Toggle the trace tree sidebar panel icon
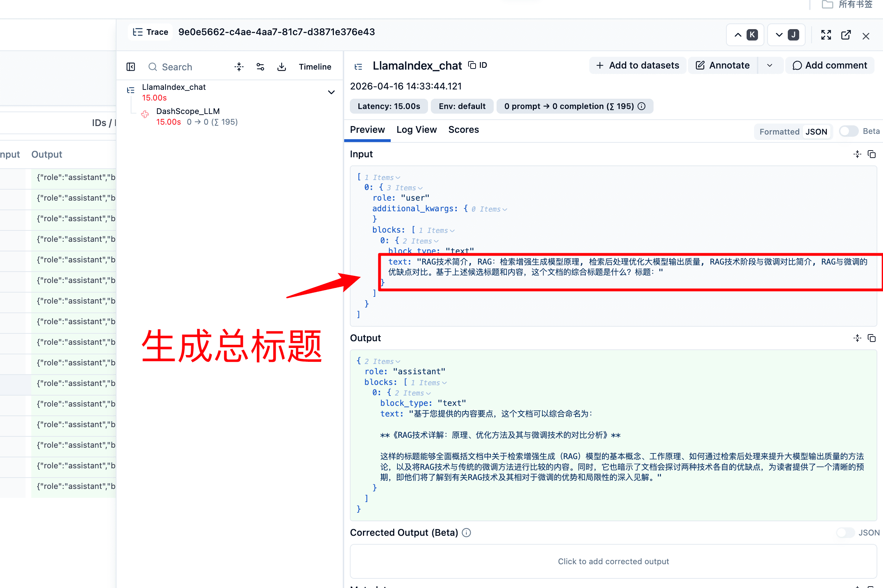 click(131, 67)
